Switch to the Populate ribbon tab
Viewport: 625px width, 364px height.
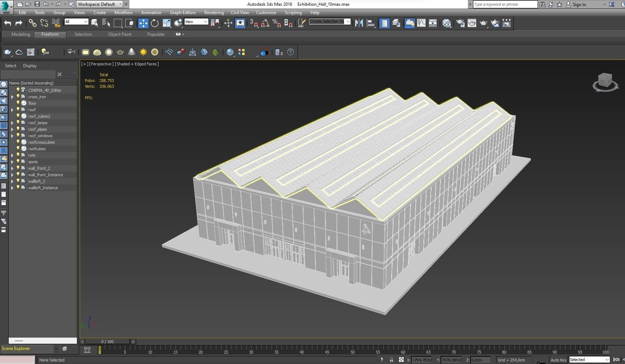pyautogui.click(x=156, y=34)
